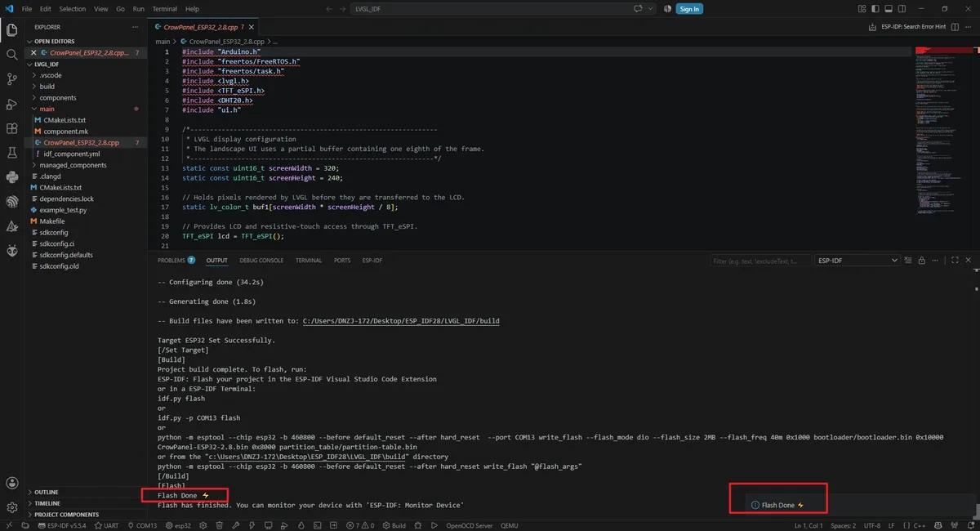Image resolution: width=980 pixels, height=531 pixels.
Task: Split the editor right
Action: pyautogui.click(x=955, y=27)
